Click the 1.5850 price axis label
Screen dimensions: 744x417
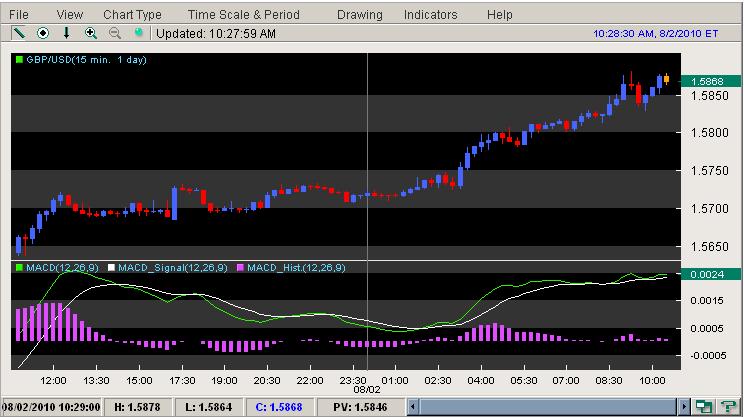(709, 95)
